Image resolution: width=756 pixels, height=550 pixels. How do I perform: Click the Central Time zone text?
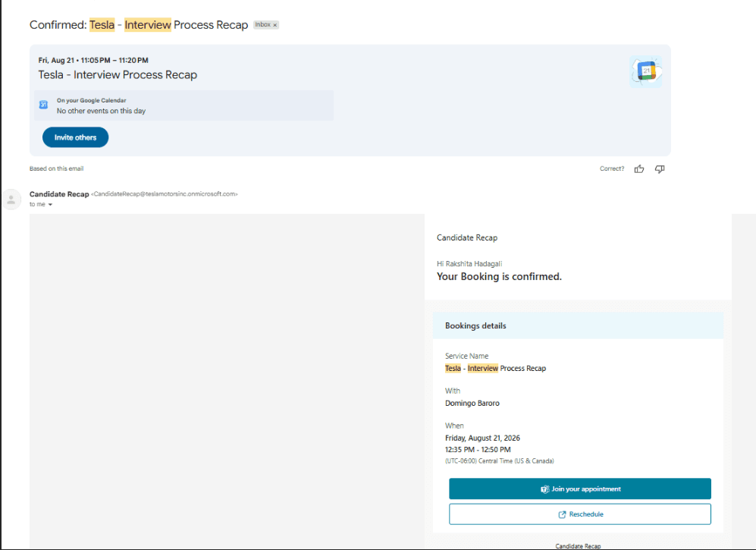(x=499, y=461)
